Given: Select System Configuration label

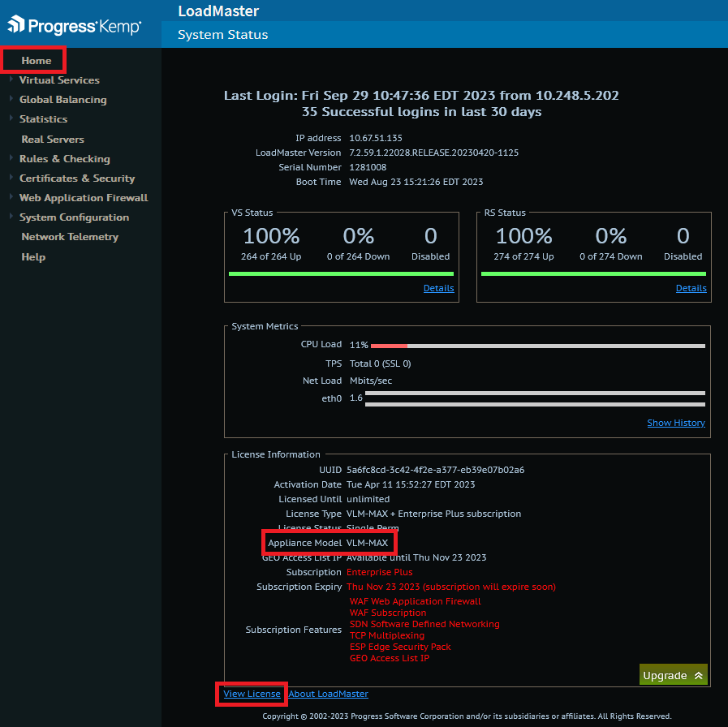Looking at the screenshot, I should click(75, 217).
